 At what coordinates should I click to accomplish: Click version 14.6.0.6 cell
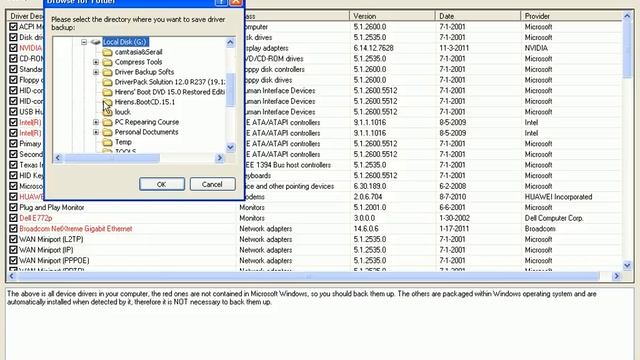(x=366, y=229)
